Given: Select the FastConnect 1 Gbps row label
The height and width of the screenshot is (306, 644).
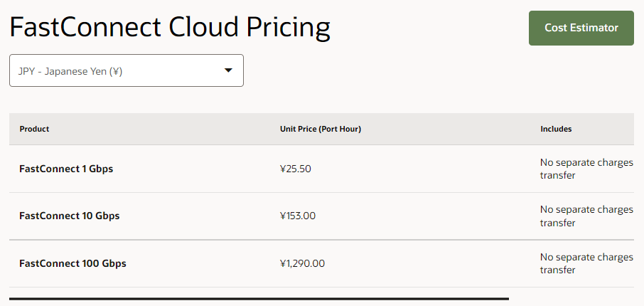Looking at the screenshot, I should (66, 169).
